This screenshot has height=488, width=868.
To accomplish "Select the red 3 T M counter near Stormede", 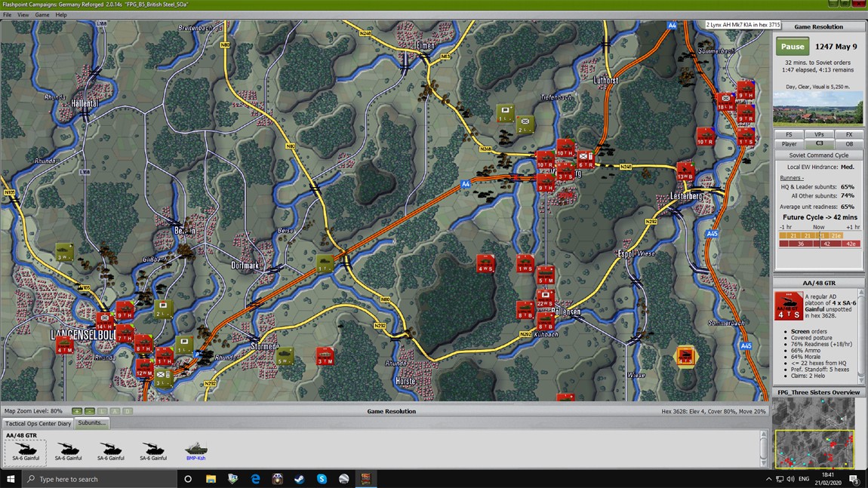I will 325,356.
